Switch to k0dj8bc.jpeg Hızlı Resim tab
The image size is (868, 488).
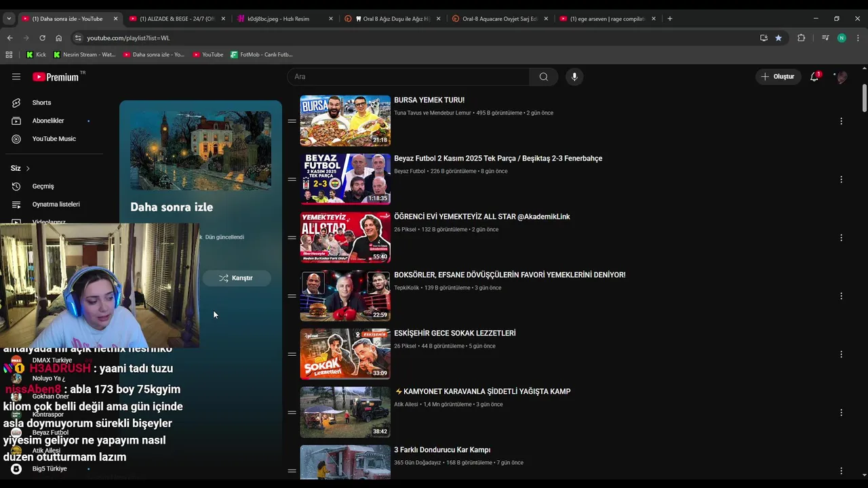click(285, 19)
